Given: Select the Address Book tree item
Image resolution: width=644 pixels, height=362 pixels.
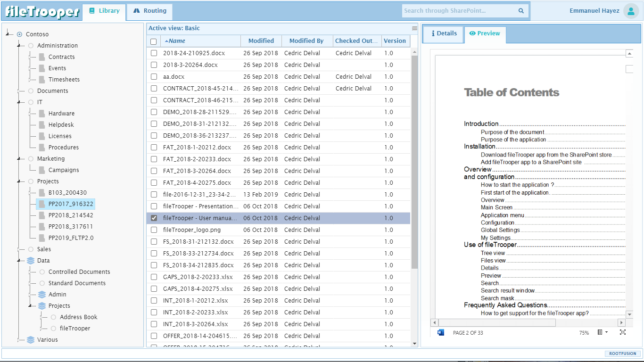Looking at the screenshot, I should click(x=78, y=317).
